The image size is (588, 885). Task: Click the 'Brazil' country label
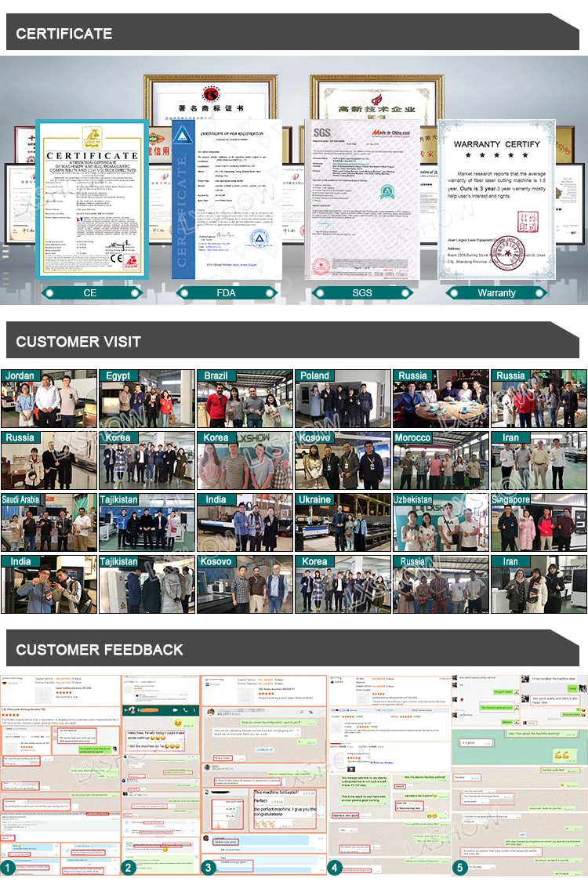tap(216, 376)
